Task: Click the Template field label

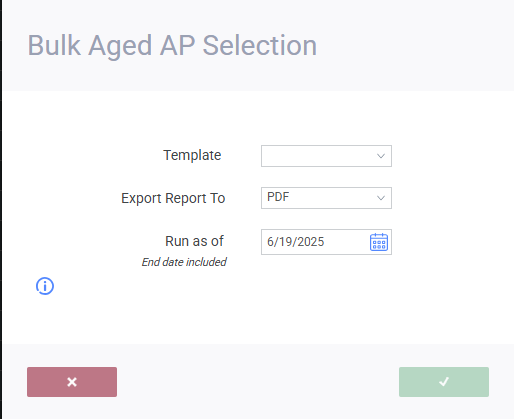Action: point(192,155)
